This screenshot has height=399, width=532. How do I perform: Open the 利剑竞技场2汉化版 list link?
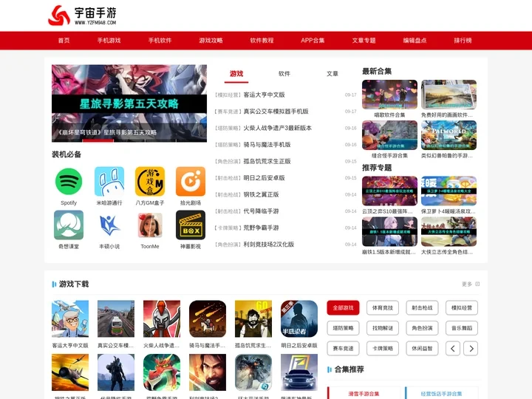tap(269, 245)
